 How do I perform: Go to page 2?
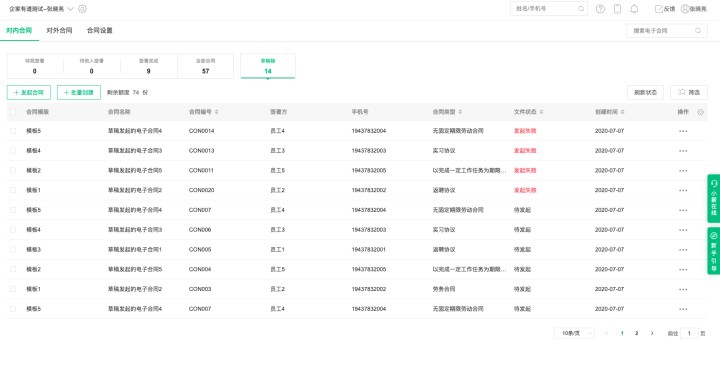pyautogui.click(x=636, y=333)
